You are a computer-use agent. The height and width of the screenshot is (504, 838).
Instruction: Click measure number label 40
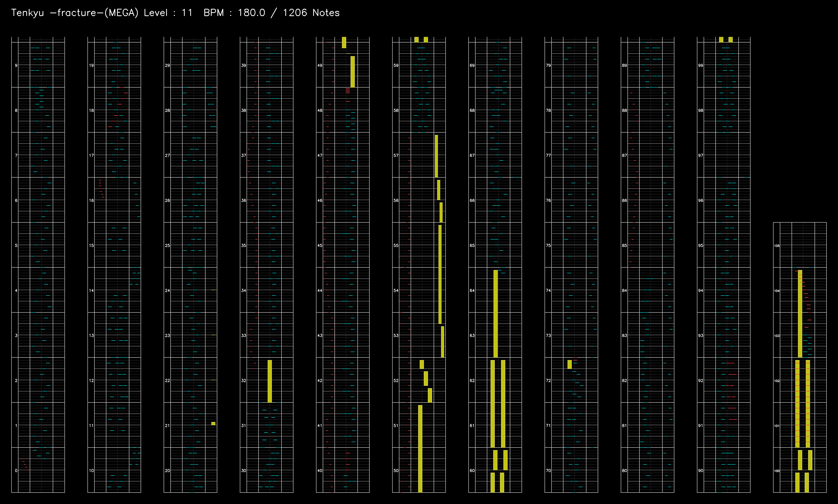(319, 470)
